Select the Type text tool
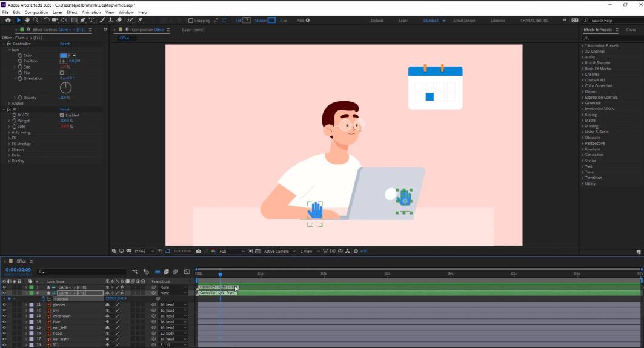 tap(91, 20)
